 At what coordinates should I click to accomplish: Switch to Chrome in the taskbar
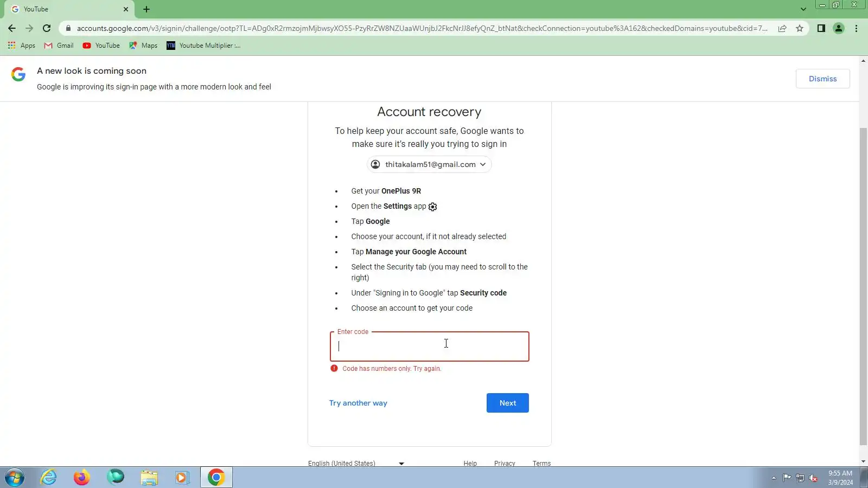216,477
